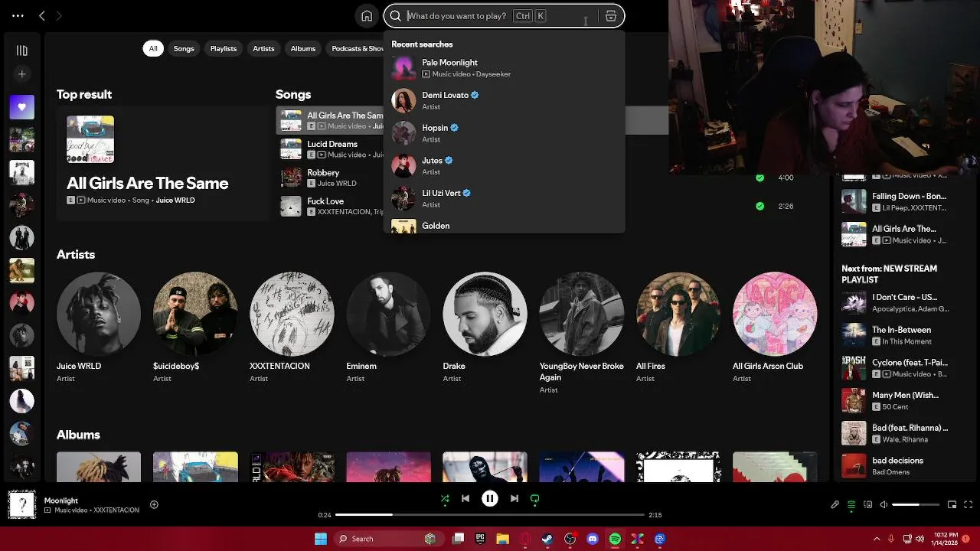Screen dimensions: 980x551
Task: Add Moonlight to Liked Songs
Action: click(154, 504)
